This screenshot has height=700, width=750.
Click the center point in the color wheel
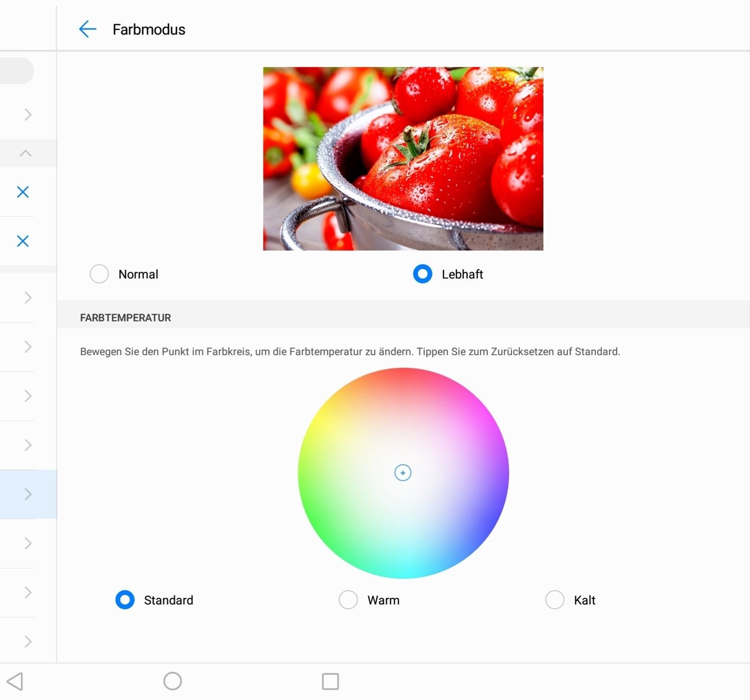pyautogui.click(x=403, y=473)
